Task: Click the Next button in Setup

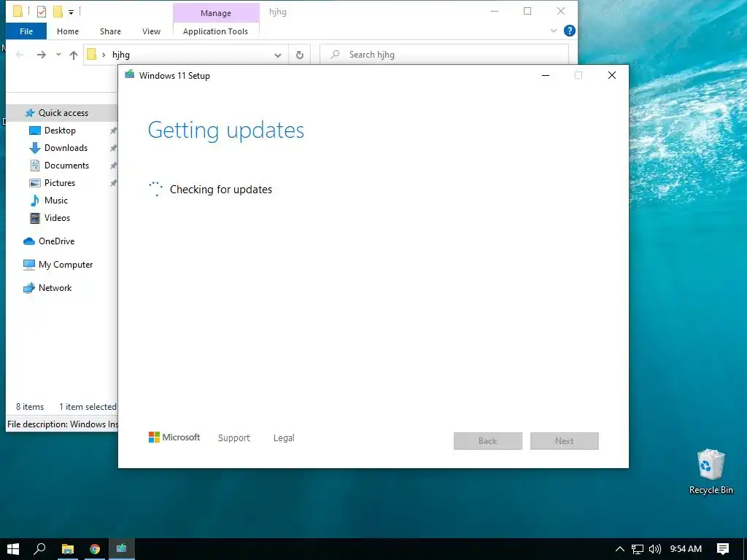Action: pyautogui.click(x=565, y=441)
